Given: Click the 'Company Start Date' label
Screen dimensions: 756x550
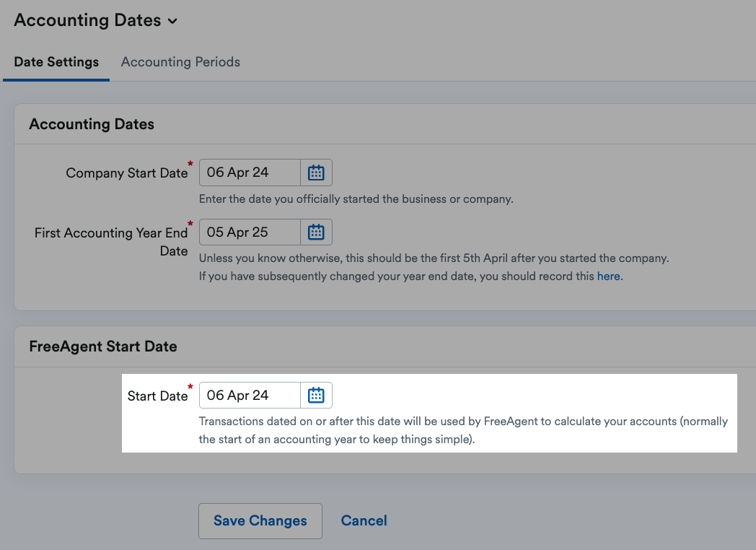Looking at the screenshot, I should click(127, 173).
